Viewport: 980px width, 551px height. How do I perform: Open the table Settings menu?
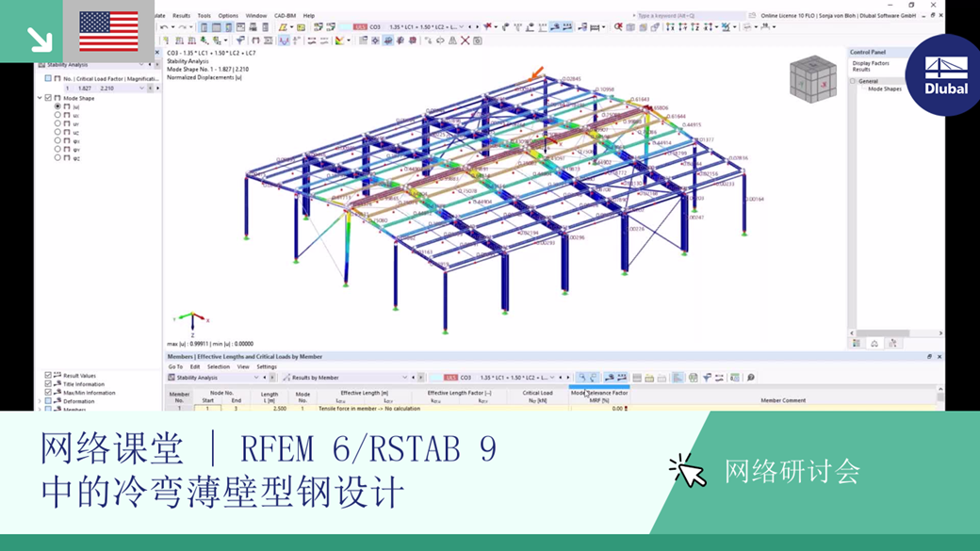(x=267, y=366)
